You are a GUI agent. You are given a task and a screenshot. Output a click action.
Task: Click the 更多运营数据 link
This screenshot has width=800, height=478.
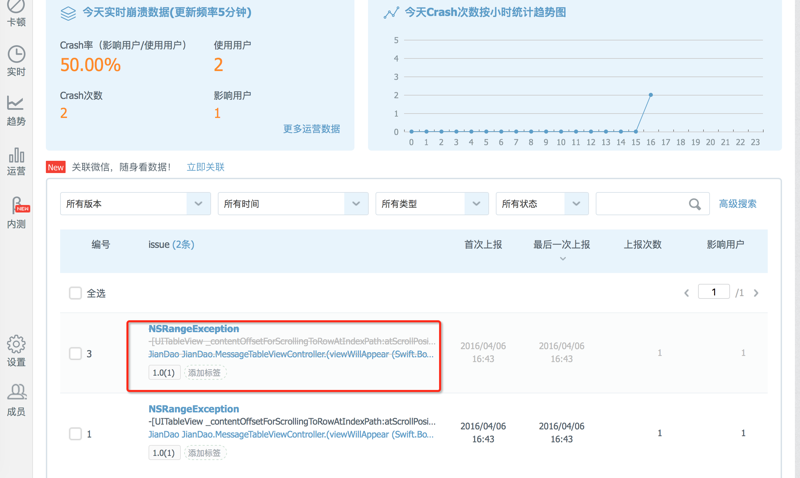coord(311,129)
